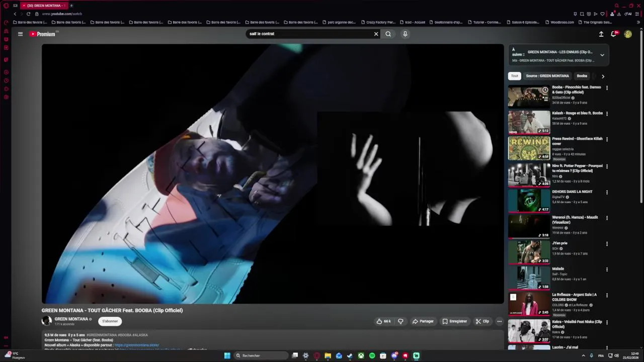Select the Booba filter chip
The image size is (644, 362).
pos(582,76)
